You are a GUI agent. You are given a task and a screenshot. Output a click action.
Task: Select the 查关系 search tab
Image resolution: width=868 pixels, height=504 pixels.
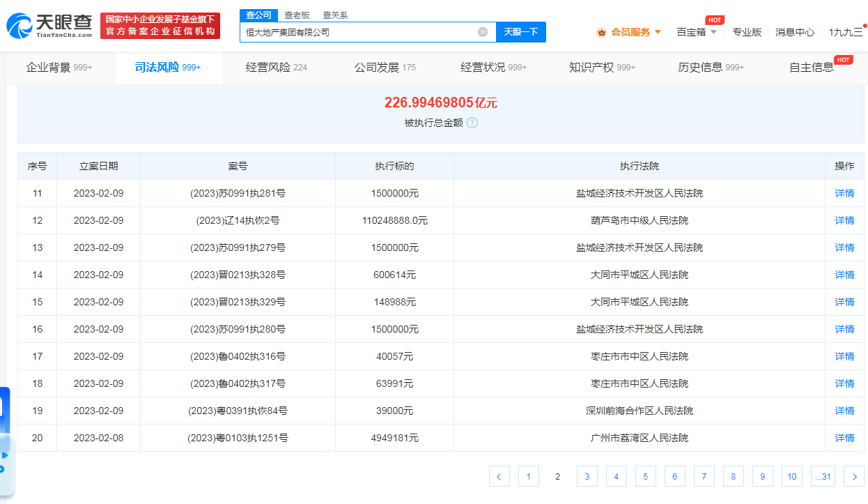tap(335, 15)
